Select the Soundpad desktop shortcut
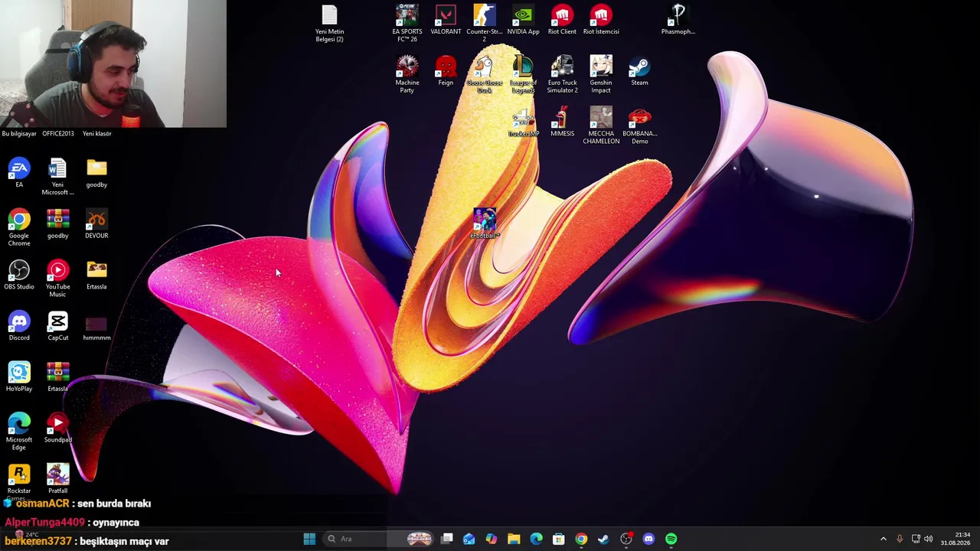Screen dimensions: 980x551 click(x=57, y=429)
